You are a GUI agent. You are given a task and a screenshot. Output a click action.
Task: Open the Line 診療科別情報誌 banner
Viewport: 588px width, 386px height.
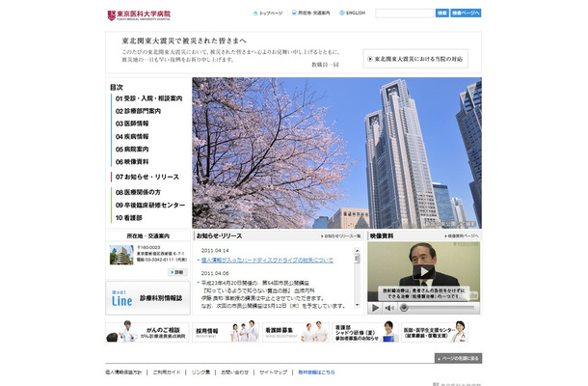coord(147,298)
